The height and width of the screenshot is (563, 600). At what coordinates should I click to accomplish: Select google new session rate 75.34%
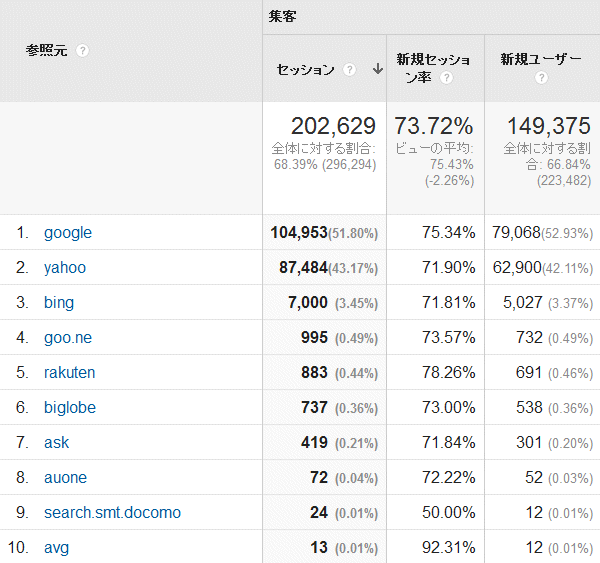(448, 233)
